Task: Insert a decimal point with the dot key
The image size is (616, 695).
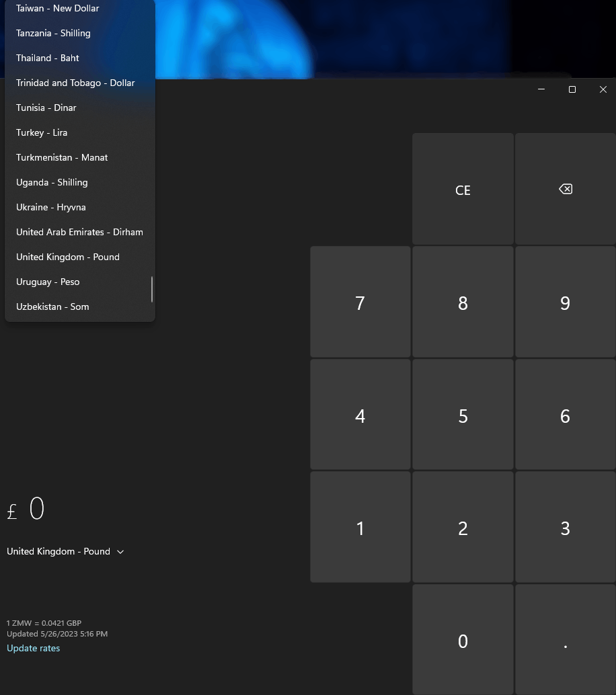Action: [566, 640]
